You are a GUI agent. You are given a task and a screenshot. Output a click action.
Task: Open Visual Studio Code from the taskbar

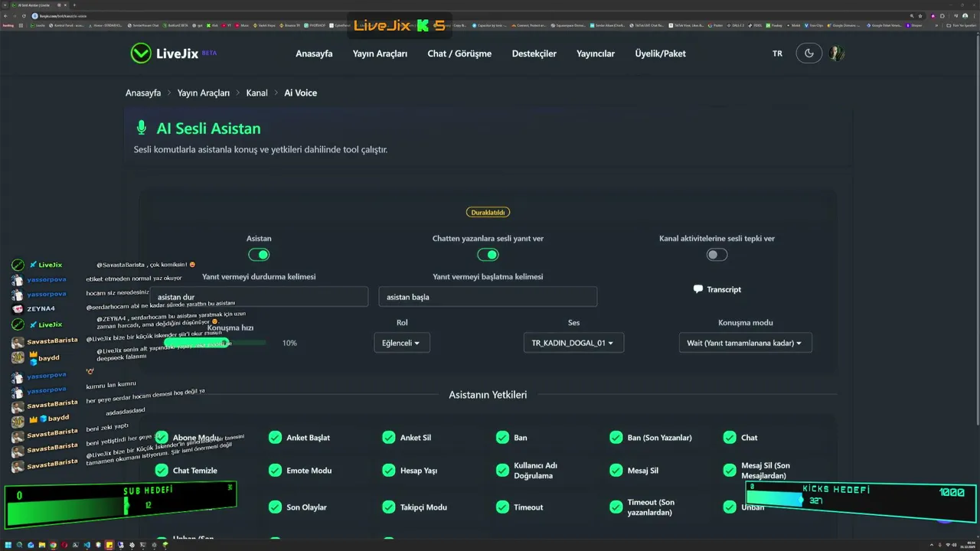(87, 545)
